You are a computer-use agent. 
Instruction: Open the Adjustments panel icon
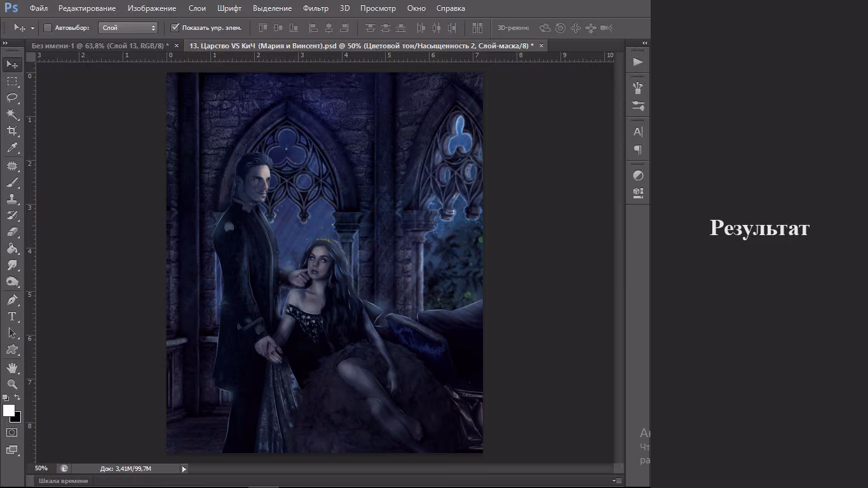tap(638, 175)
